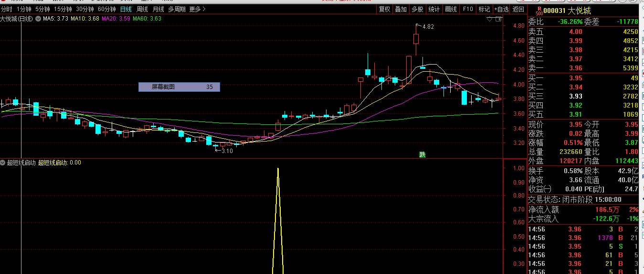Screen dimensions: 644x274
Task: Activate the 画线 drawing tools
Action: pos(451,9)
